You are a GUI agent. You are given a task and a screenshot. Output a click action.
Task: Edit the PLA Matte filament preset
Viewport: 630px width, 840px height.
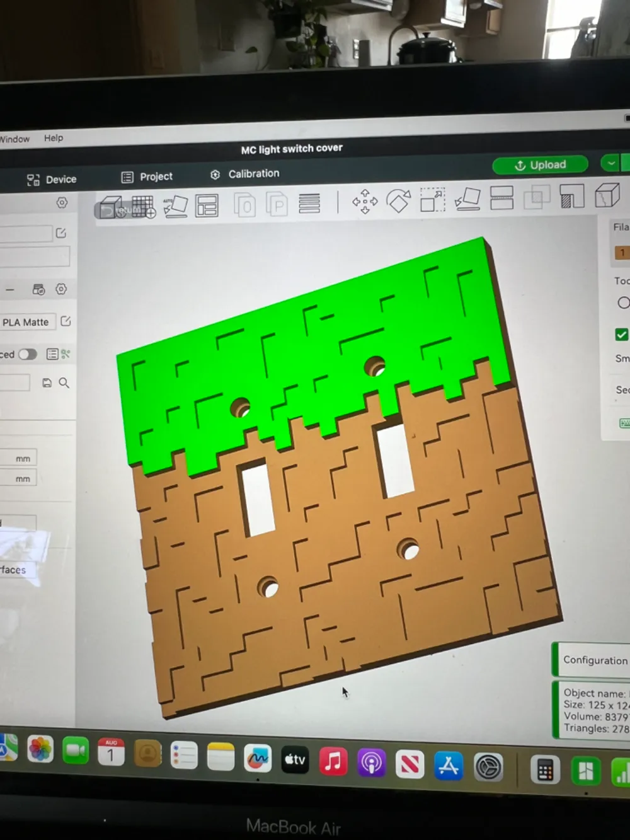click(66, 321)
